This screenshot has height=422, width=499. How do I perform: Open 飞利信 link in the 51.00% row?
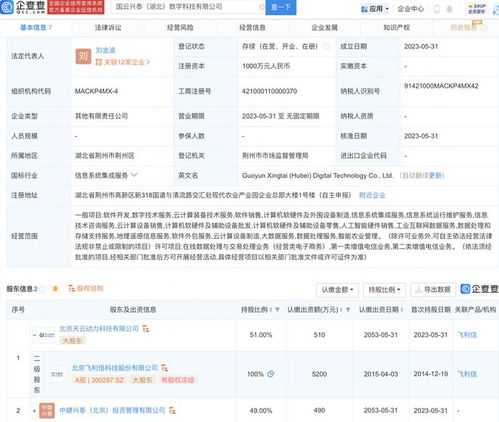tap(467, 335)
